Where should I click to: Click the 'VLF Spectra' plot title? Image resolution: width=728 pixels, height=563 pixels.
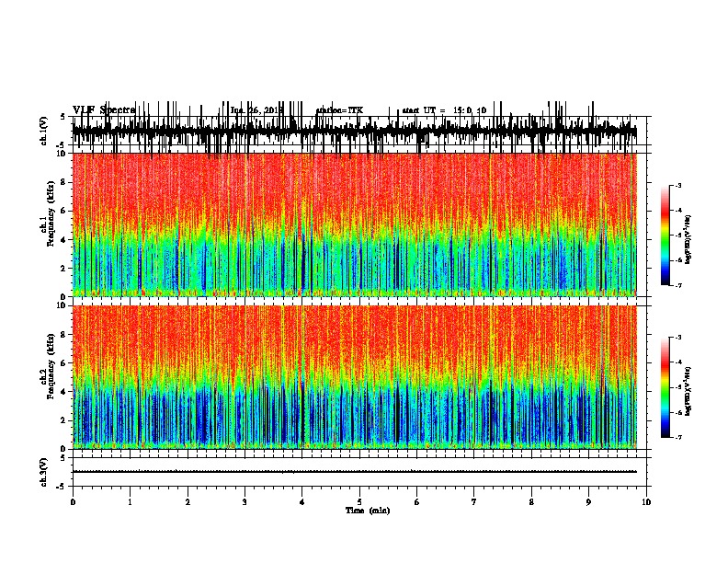[x=104, y=110]
